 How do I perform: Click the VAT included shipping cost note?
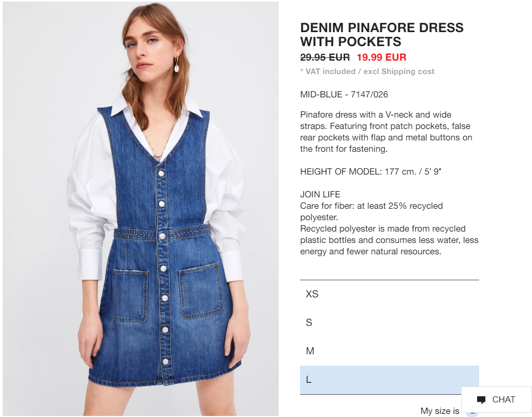tap(367, 71)
